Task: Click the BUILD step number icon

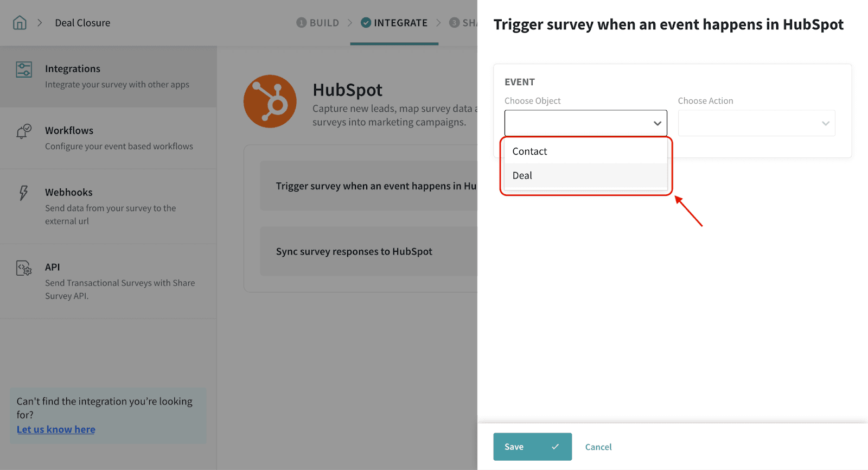Action: pos(301,23)
